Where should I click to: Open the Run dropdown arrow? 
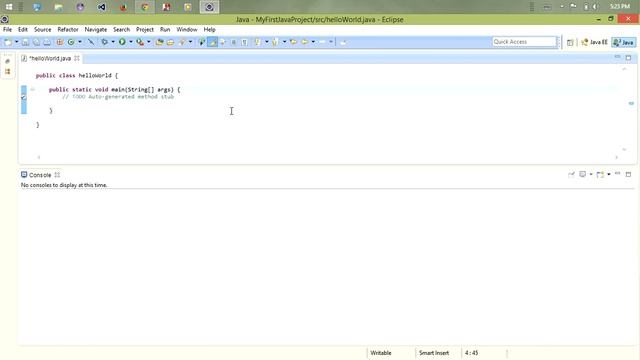click(131, 42)
